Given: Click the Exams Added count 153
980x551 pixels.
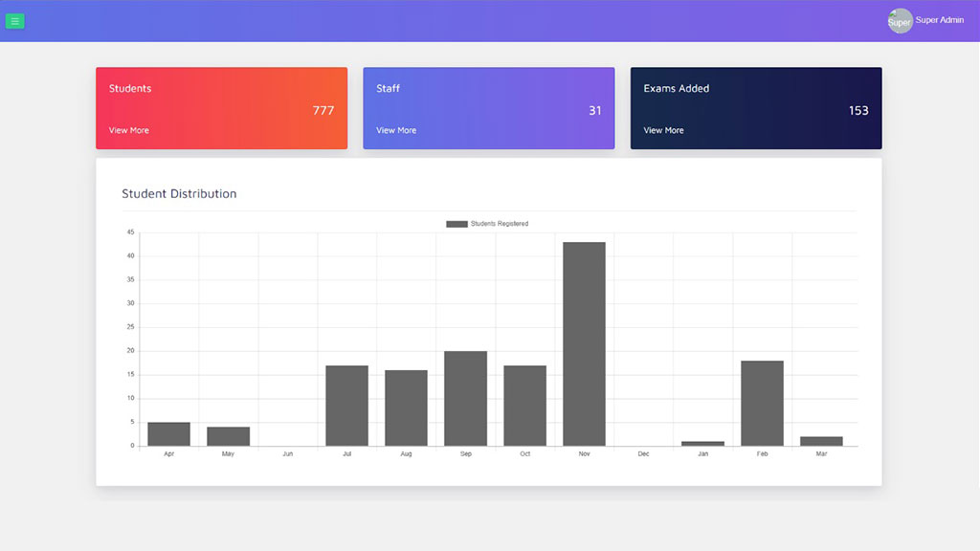Looking at the screenshot, I should point(858,110).
